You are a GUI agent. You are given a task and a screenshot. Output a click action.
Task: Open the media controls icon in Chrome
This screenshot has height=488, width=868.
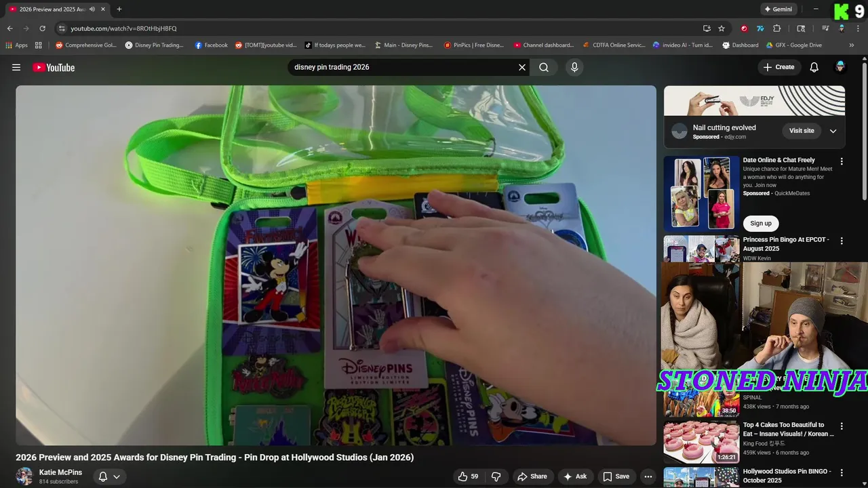pos(825,28)
